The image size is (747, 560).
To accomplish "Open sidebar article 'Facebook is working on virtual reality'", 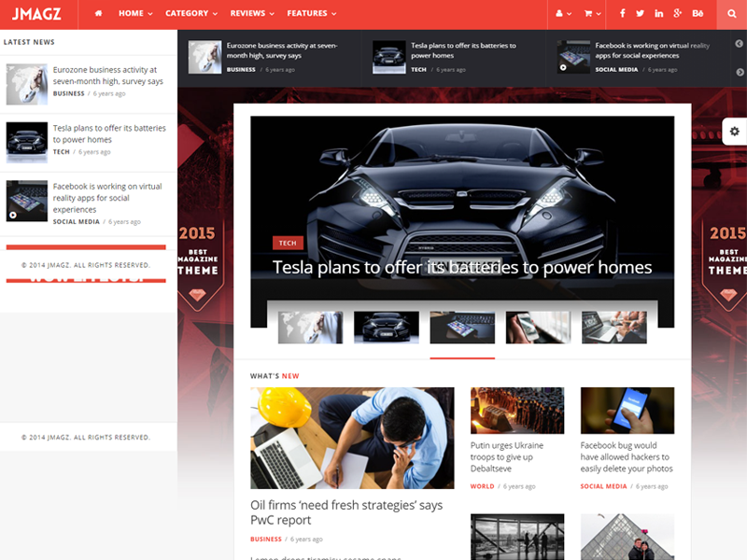I will click(x=107, y=198).
